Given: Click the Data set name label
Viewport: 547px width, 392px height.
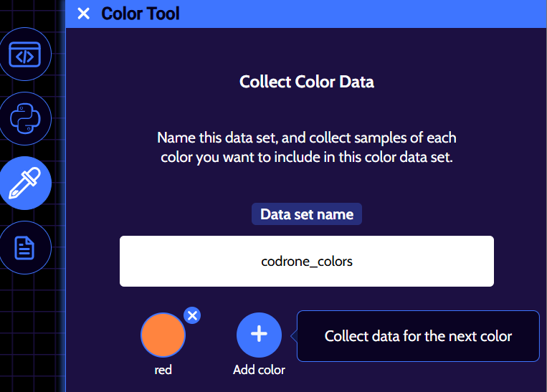Looking at the screenshot, I should click(307, 214).
